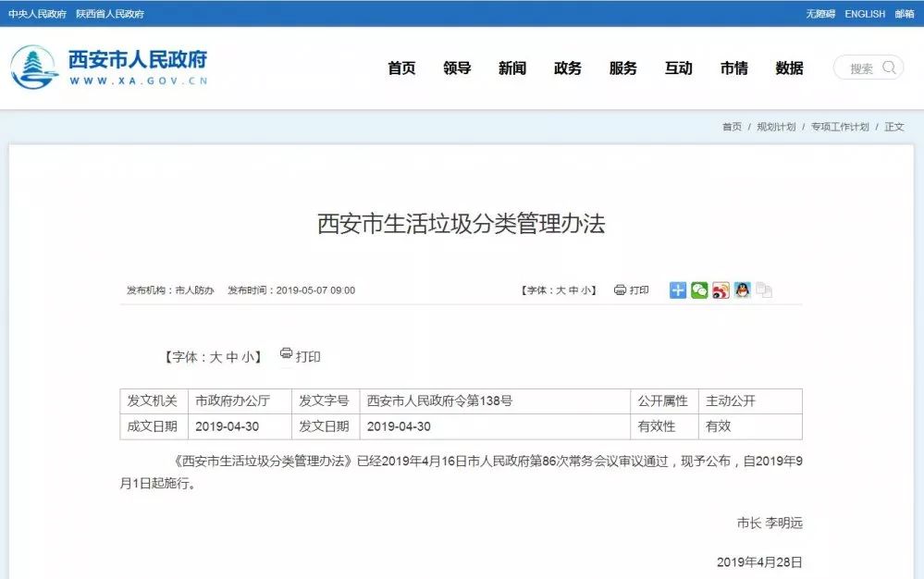Screen dimensions: 924x579
Task: Click the 搜索 search input field
Action: click(x=868, y=68)
